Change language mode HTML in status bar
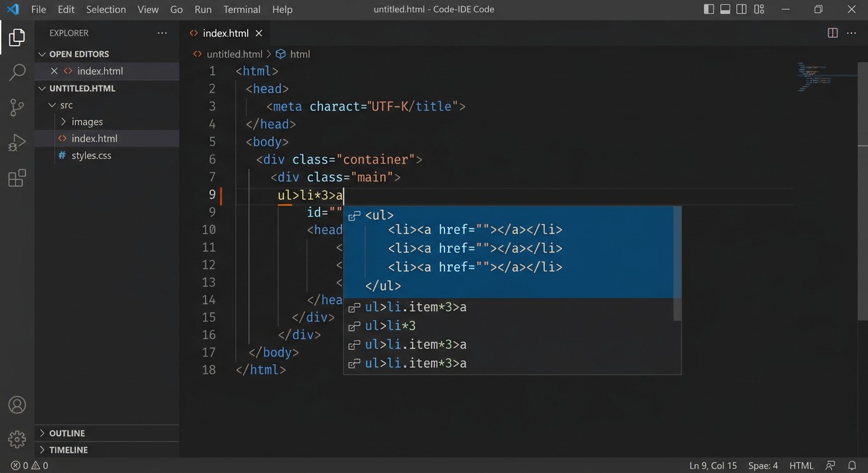This screenshot has height=473, width=868. tap(801, 466)
